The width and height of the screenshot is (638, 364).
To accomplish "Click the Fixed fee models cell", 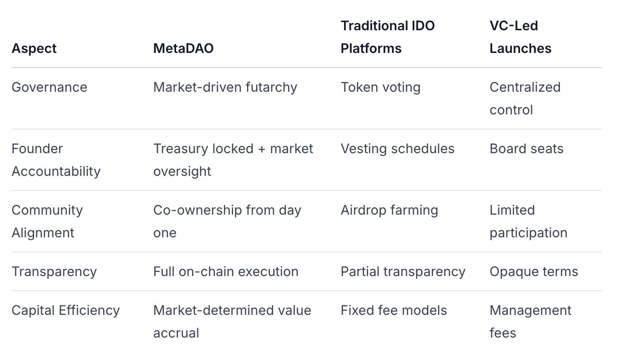I will 393,311.
